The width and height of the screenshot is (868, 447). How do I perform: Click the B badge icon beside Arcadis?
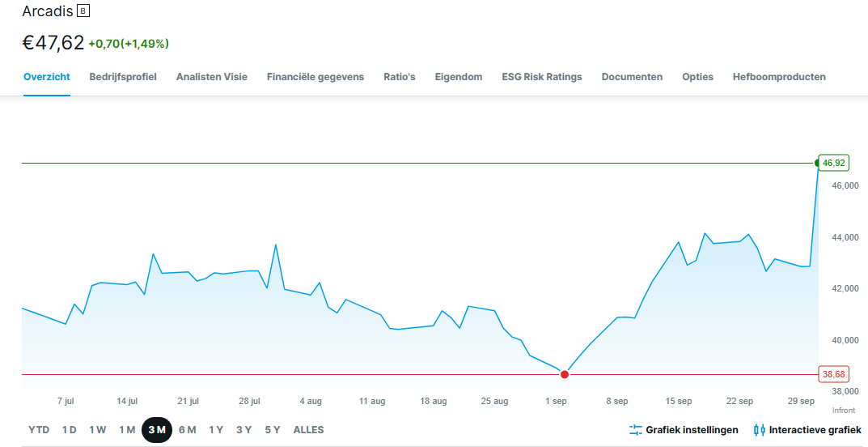[83, 11]
